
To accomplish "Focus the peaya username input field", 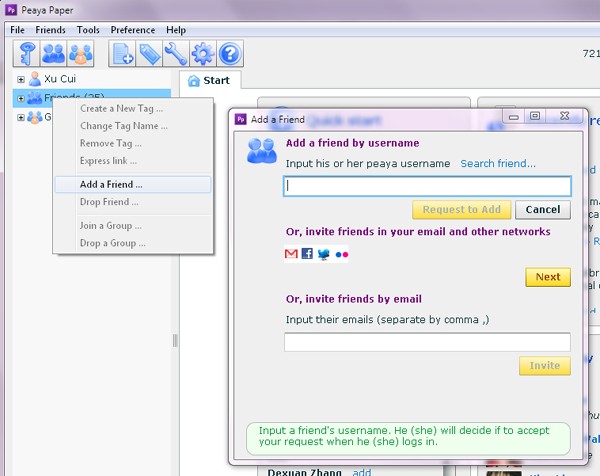I will (x=427, y=186).
